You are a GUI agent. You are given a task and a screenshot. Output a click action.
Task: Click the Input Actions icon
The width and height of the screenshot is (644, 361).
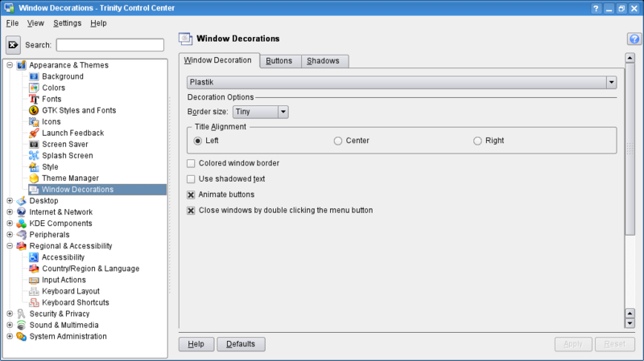[34, 280]
